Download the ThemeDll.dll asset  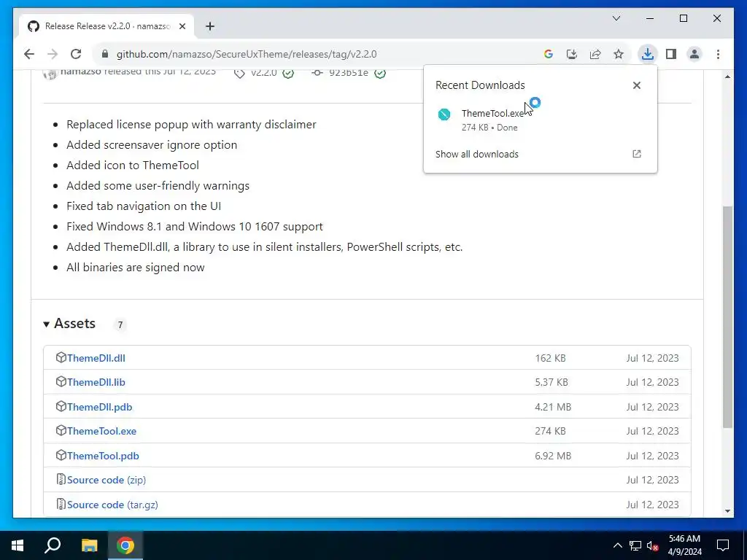[96, 358]
